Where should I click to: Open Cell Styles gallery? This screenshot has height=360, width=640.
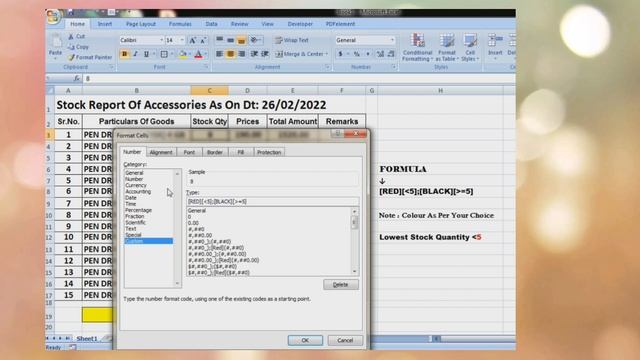(x=470, y=47)
